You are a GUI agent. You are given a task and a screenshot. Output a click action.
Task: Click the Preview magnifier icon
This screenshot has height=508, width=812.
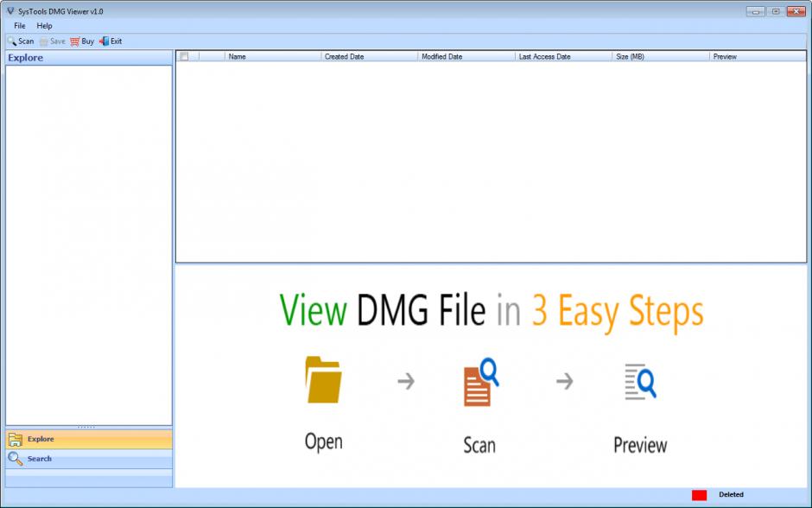coord(639,382)
